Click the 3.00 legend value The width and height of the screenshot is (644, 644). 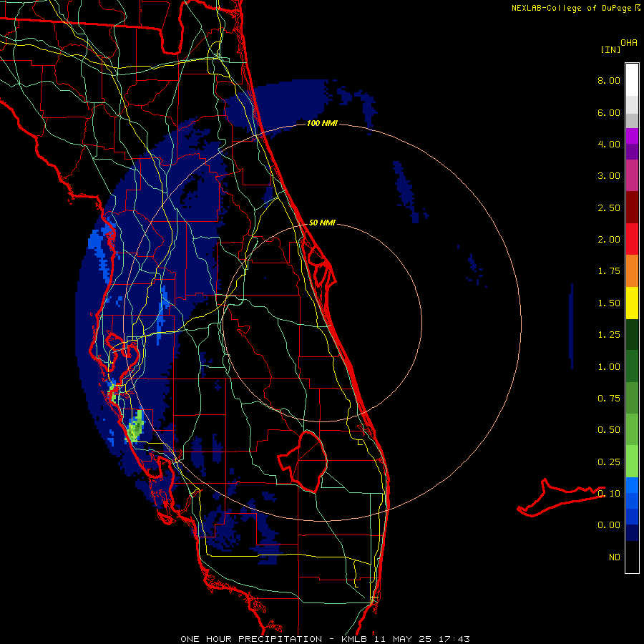tap(609, 176)
